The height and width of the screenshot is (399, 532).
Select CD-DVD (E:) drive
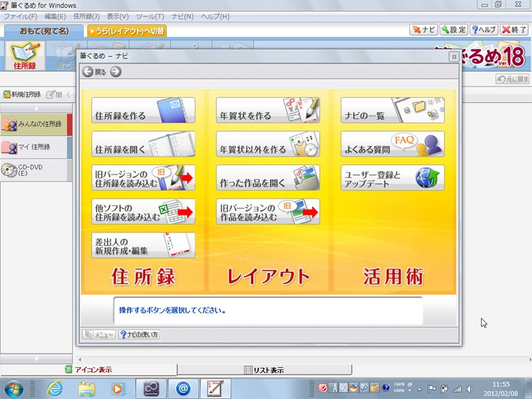coord(36,170)
